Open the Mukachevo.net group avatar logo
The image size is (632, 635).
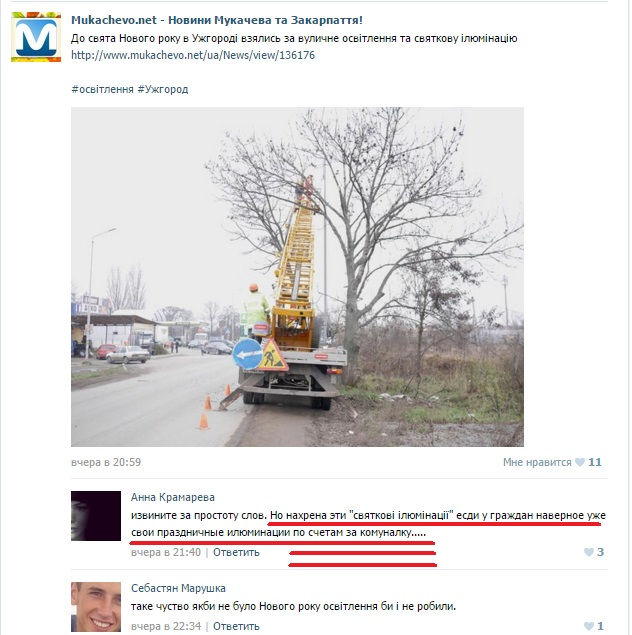click(x=36, y=37)
